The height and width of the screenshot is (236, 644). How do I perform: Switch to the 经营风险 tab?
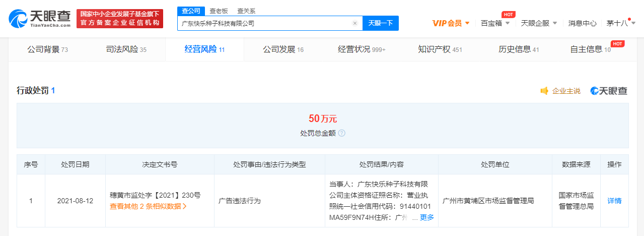(x=204, y=49)
